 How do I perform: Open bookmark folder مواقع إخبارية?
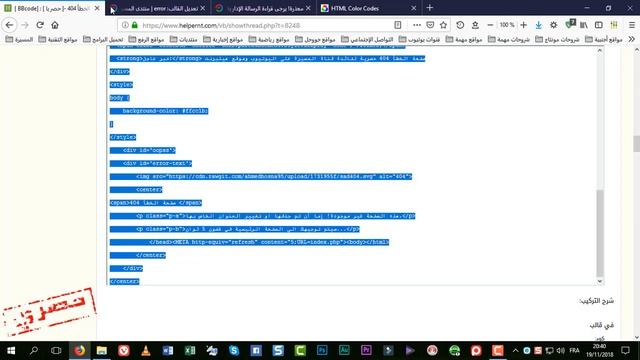[223, 39]
